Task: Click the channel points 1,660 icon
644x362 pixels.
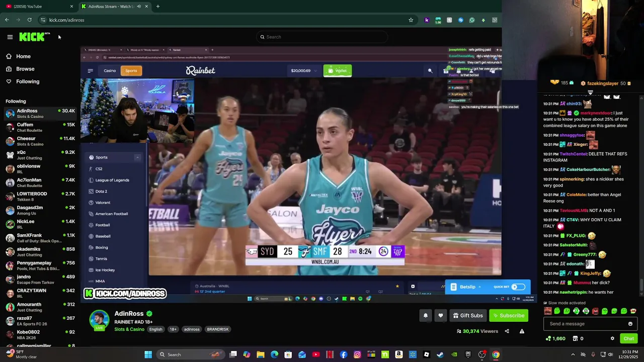Action: 556,338
